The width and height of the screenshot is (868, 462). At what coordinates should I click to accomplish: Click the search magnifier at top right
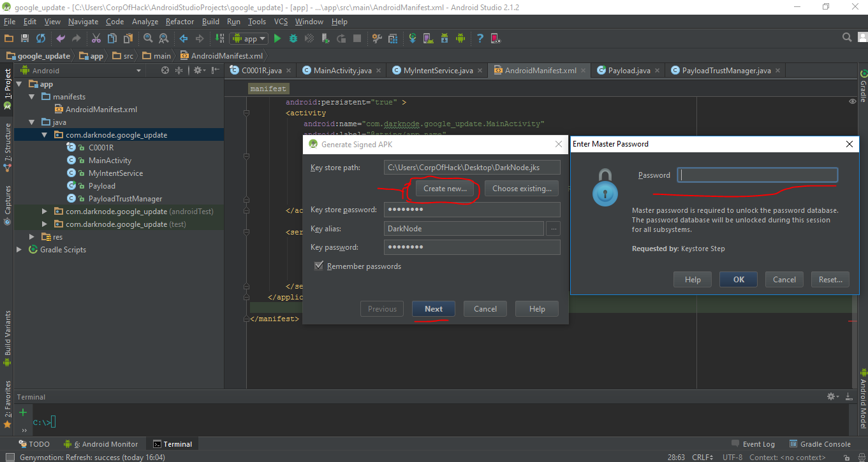coord(847,38)
